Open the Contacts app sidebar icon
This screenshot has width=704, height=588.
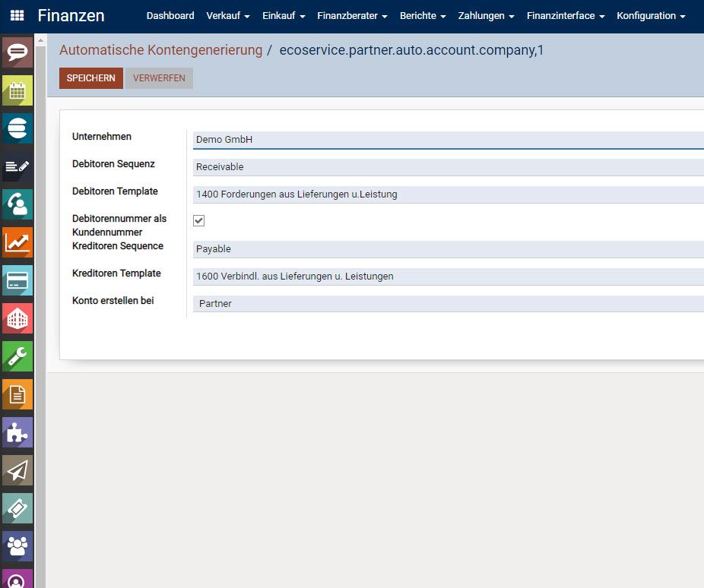pos(17,204)
